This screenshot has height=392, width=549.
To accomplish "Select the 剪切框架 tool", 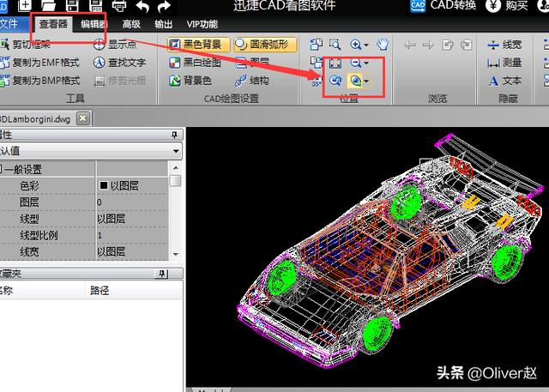I will pyautogui.click(x=26, y=45).
